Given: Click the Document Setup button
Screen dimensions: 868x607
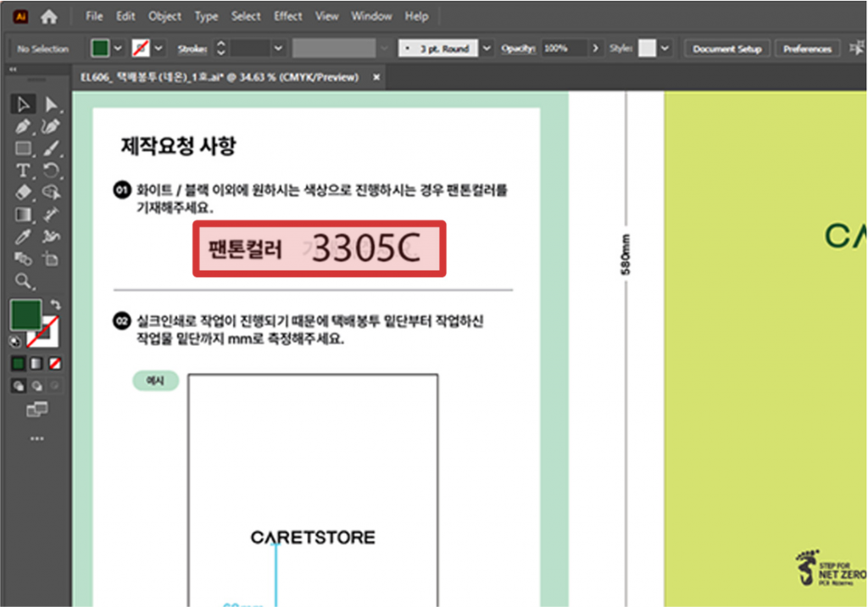Looking at the screenshot, I should click(x=726, y=48).
